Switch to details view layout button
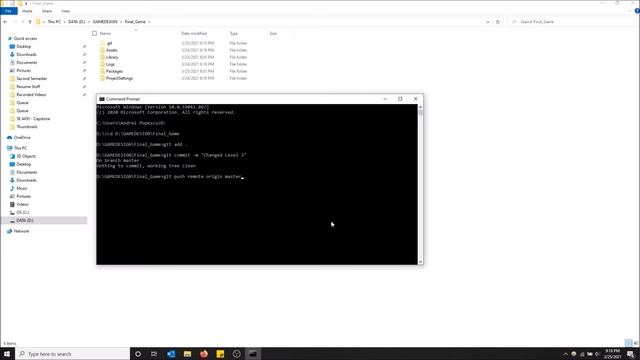640x360 pixels. (629, 343)
